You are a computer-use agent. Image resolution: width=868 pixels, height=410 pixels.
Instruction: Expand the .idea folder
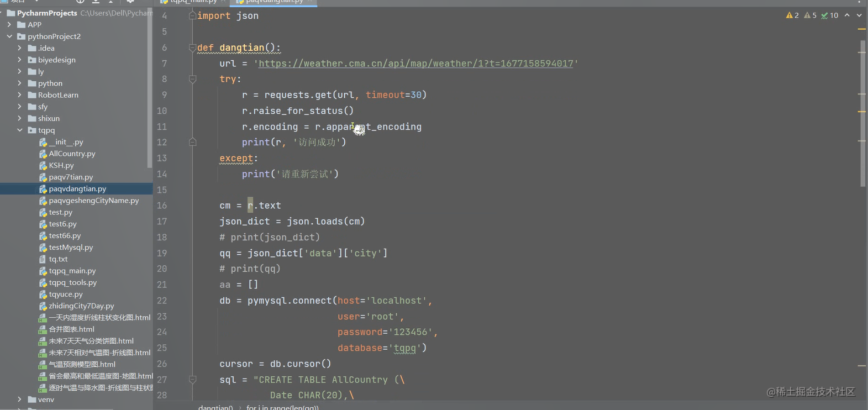20,48
